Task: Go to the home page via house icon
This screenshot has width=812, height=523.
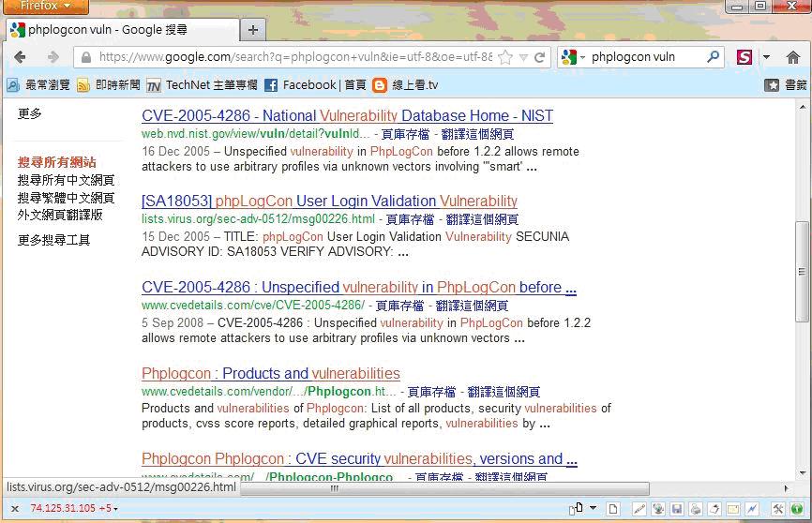Action: tap(793, 57)
